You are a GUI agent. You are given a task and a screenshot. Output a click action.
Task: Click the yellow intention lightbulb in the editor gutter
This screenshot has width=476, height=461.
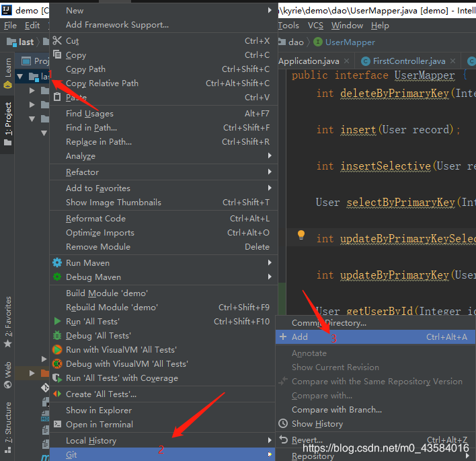(x=301, y=235)
